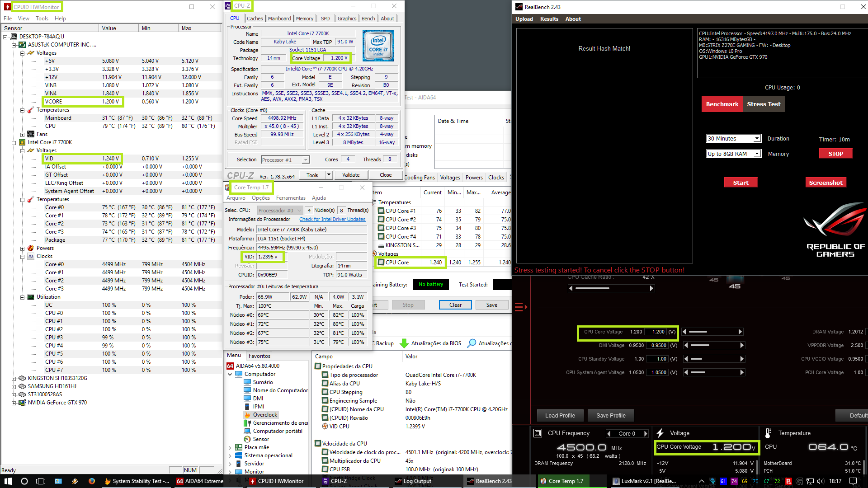Image resolution: width=868 pixels, height=488 pixels.
Task: Click the Atualizações magnifier icon in AIDA64
Action: pos(472,343)
